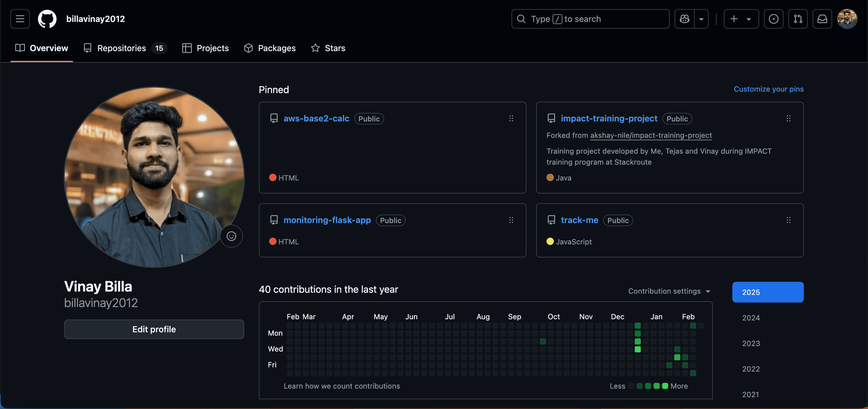Select the 2025 contribution year

[768, 292]
